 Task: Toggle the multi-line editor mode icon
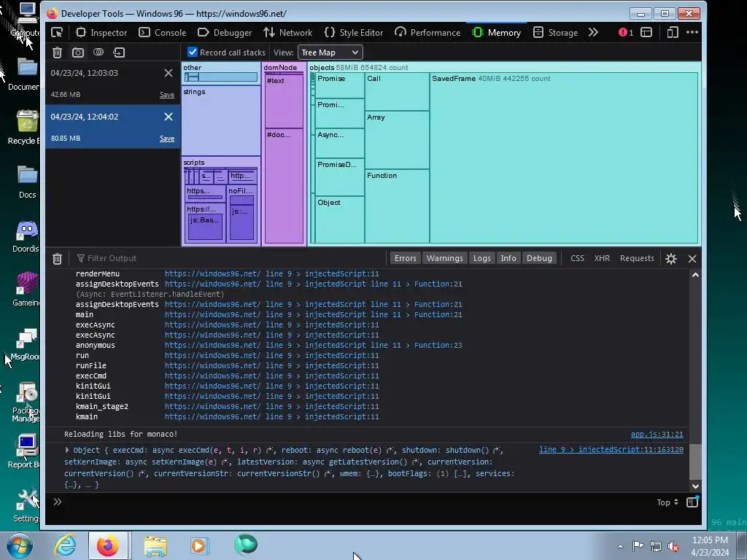point(692,502)
